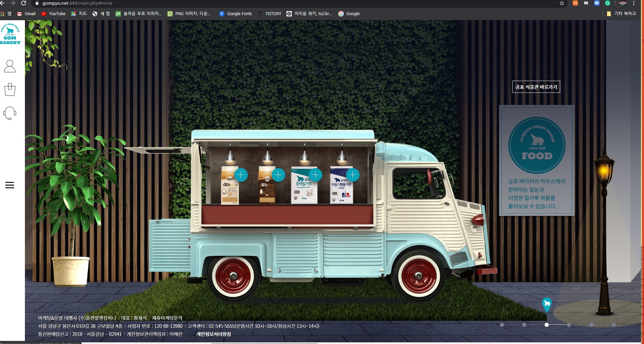
Task: Open 놀라운 무료 이미지 bookmark
Action: pyautogui.click(x=139, y=14)
